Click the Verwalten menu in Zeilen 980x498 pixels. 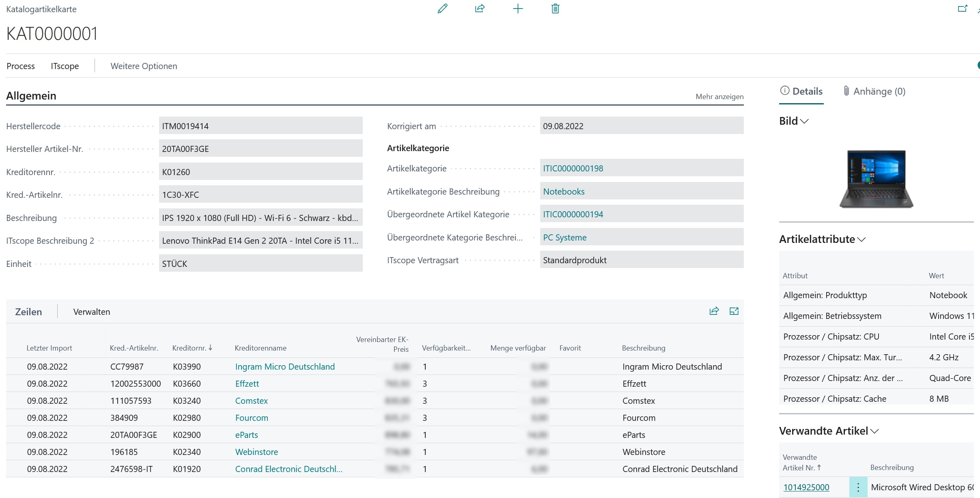pos(92,312)
